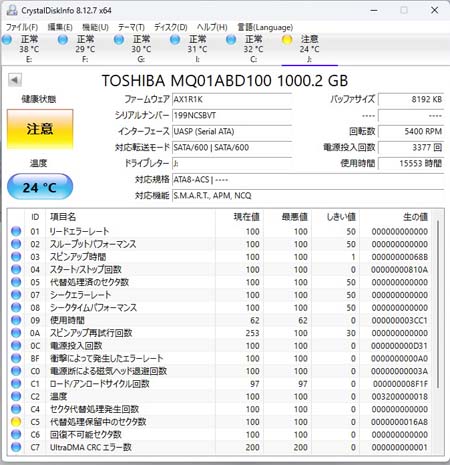Click status icon for ID C2 温度

pyautogui.click(x=16, y=396)
